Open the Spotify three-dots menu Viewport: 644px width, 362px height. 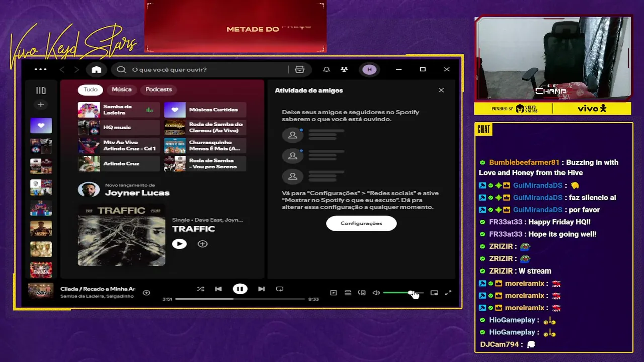click(40, 69)
